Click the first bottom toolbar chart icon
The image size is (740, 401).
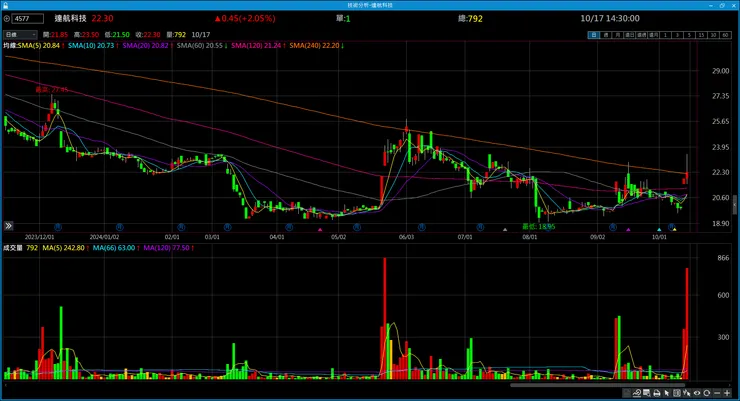point(626,393)
